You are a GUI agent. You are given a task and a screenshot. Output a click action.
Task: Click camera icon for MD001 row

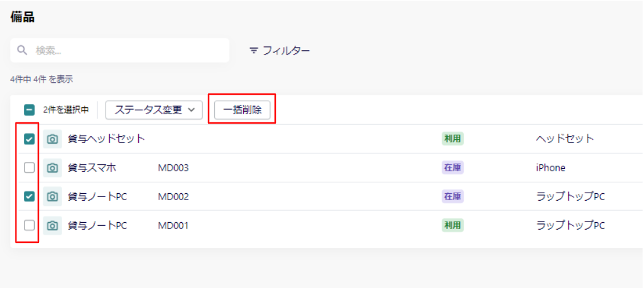52,226
